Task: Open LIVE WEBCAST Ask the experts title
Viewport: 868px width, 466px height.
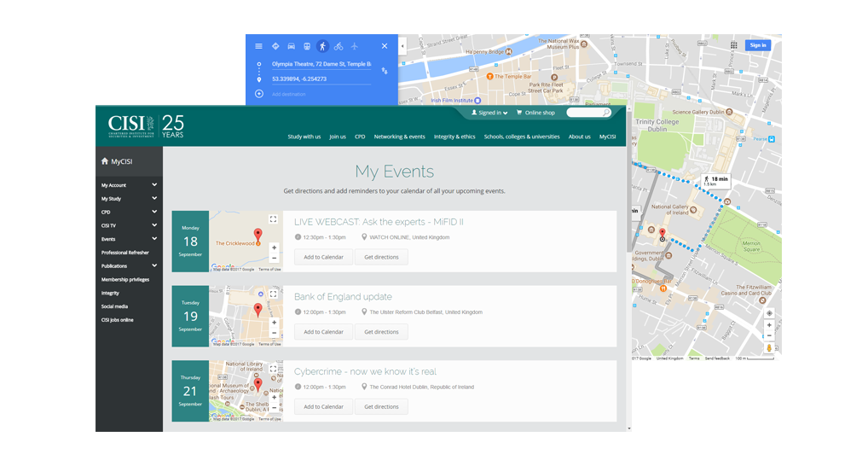Action: click(x=379, y=222)
